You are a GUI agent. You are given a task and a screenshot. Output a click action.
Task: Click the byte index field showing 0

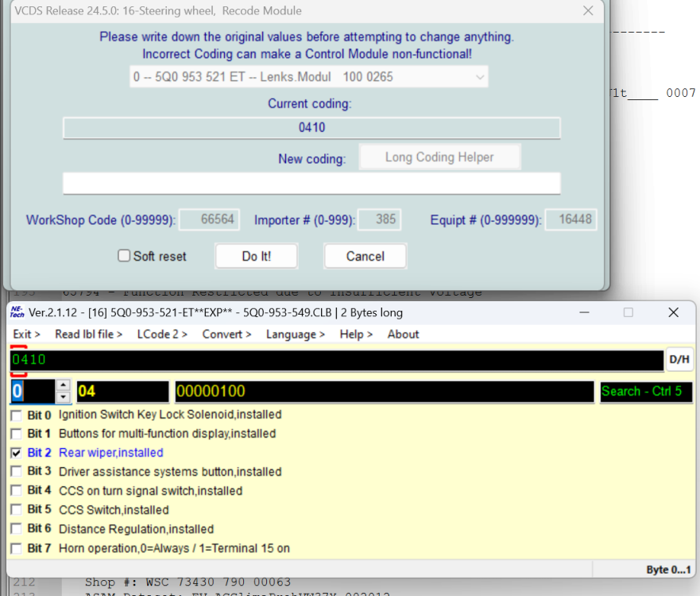33,392
